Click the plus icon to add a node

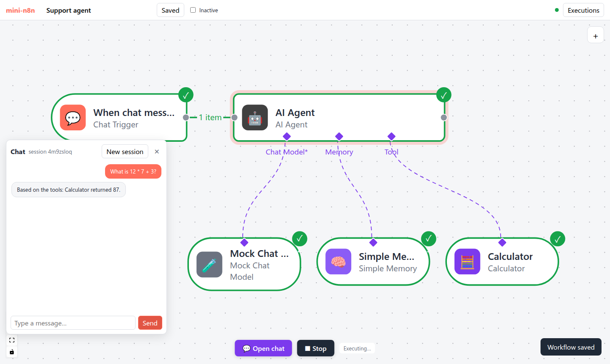point(596,36)
